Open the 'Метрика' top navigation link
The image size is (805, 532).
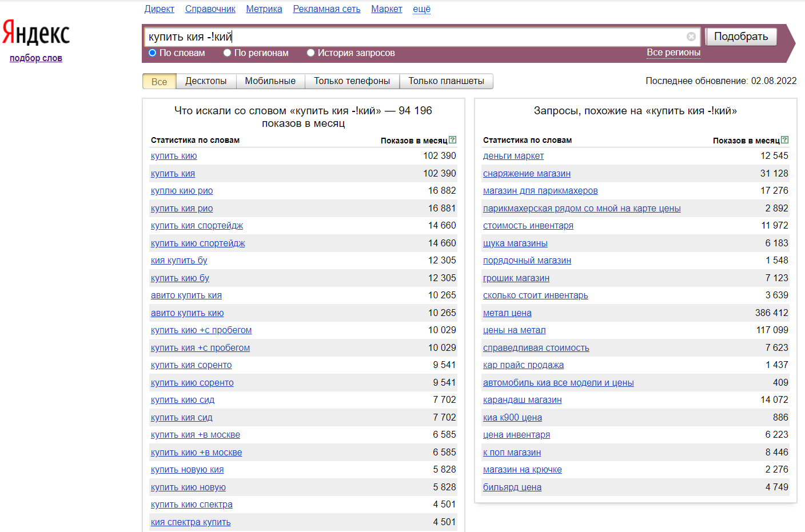click(264, 9)
